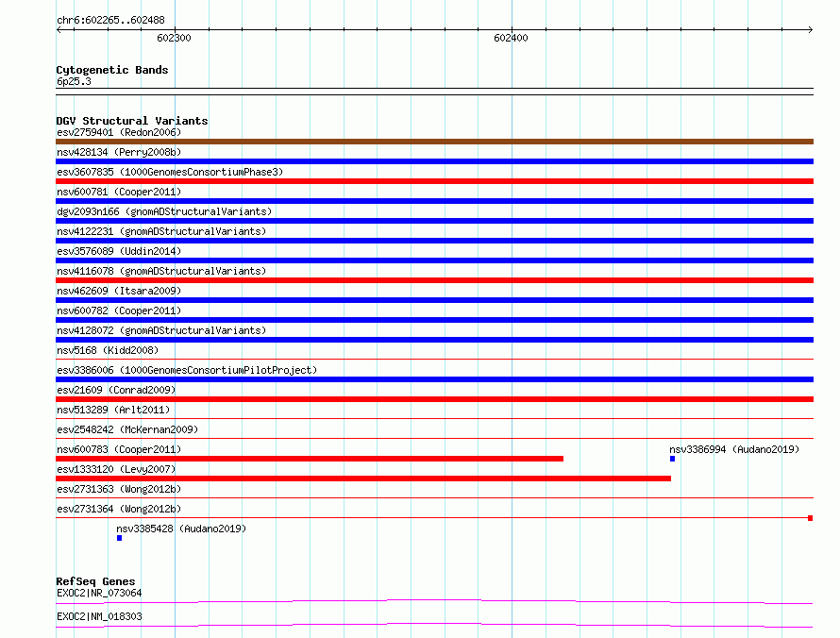The width and height of the screenshot is (840, 638).
Task: Select nsv513289 (Arlt2011) label
Action: point(113,410)
